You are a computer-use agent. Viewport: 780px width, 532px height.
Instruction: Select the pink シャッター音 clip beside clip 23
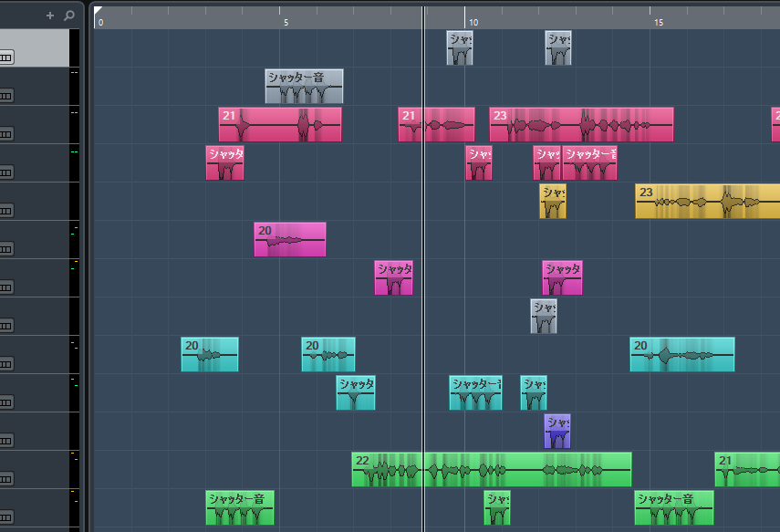tap(589, 162)
